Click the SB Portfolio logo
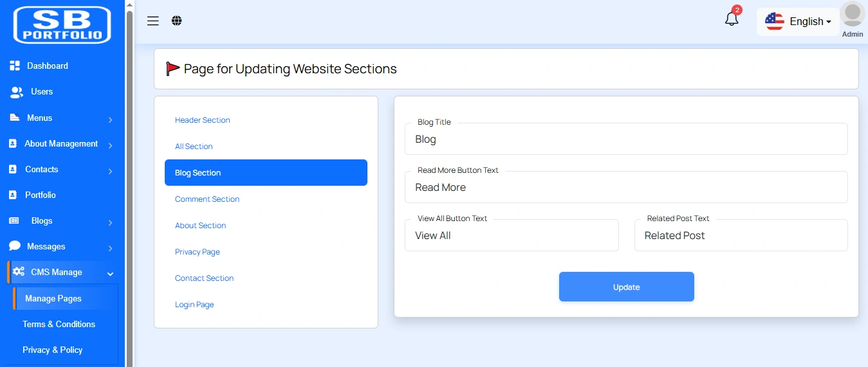Screen dimensions: 868x367 [62, 25]
